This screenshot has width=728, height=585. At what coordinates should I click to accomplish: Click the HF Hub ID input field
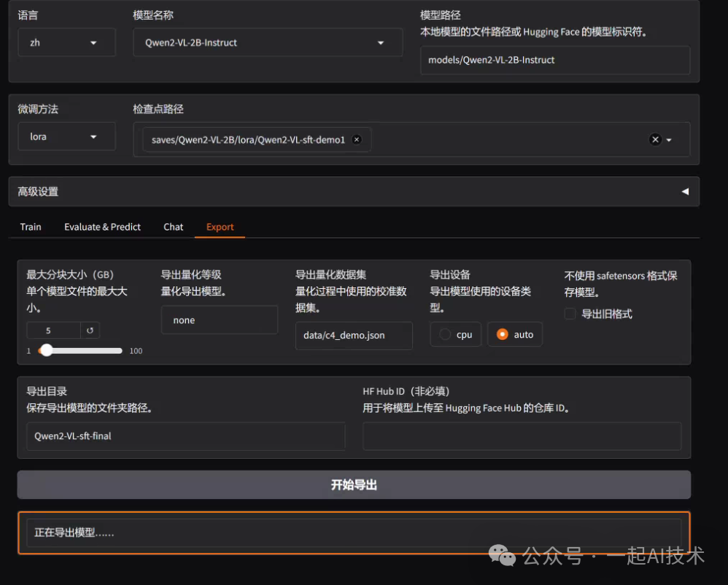click(x=522, y=435)
